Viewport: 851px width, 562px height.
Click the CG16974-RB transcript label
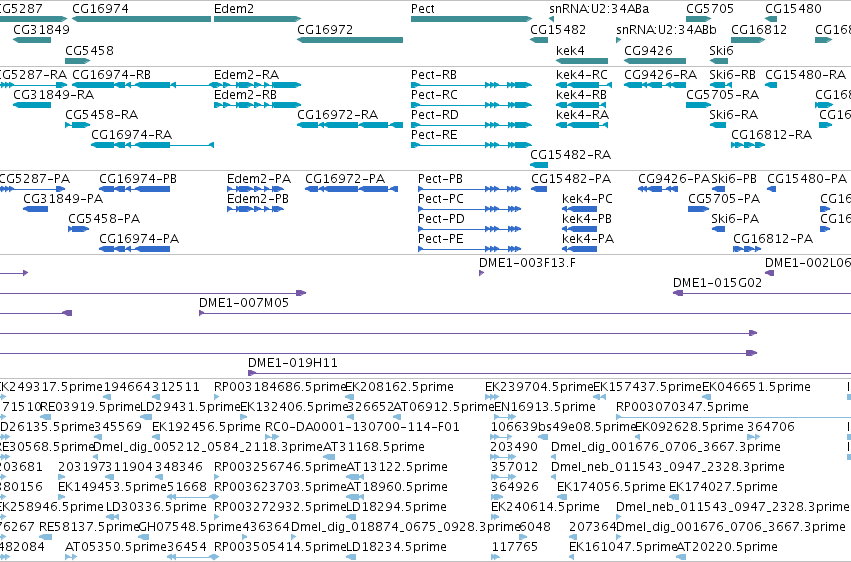pos(112,74)
